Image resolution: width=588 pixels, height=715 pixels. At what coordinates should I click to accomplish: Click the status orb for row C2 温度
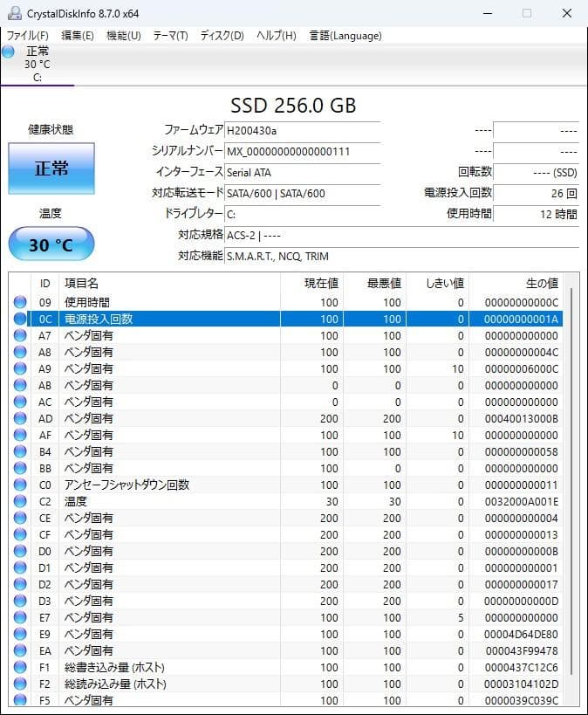pos(20,501)
